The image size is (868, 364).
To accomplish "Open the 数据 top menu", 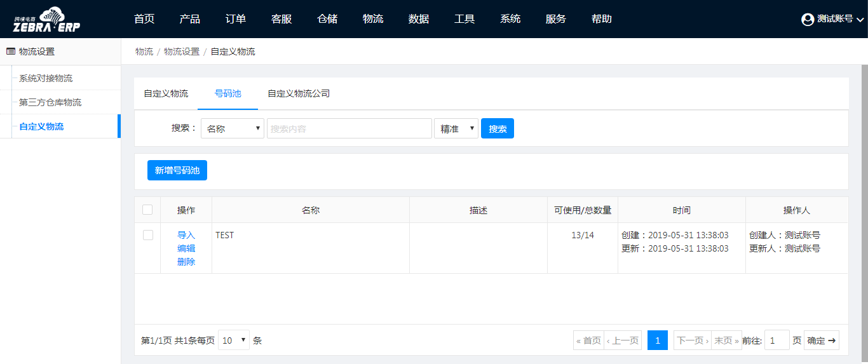I will [419, 19].
